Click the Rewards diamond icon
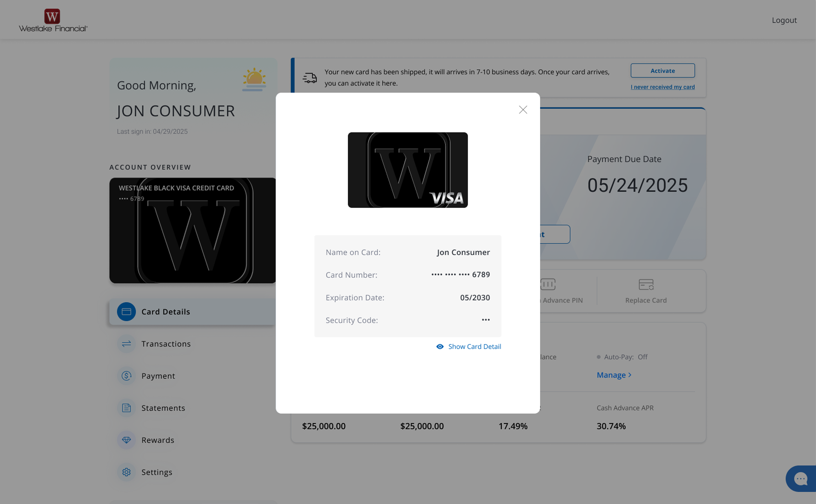 (x=126, y=440)
